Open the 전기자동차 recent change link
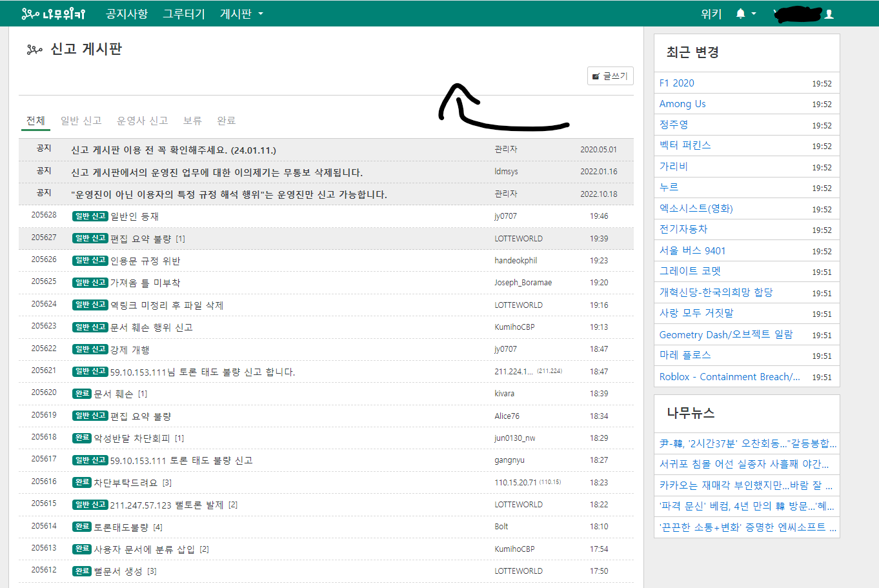Viewport: 879px width, 588px height. [683, 229]
